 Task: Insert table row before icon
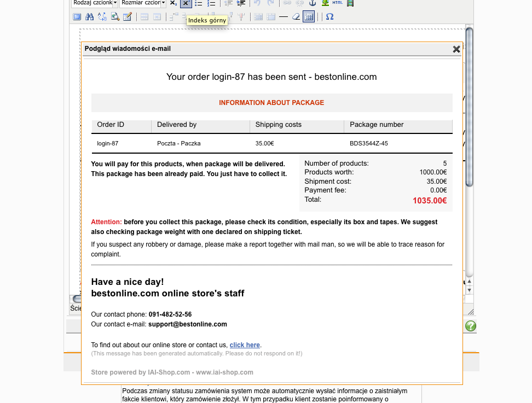(174, 16)
